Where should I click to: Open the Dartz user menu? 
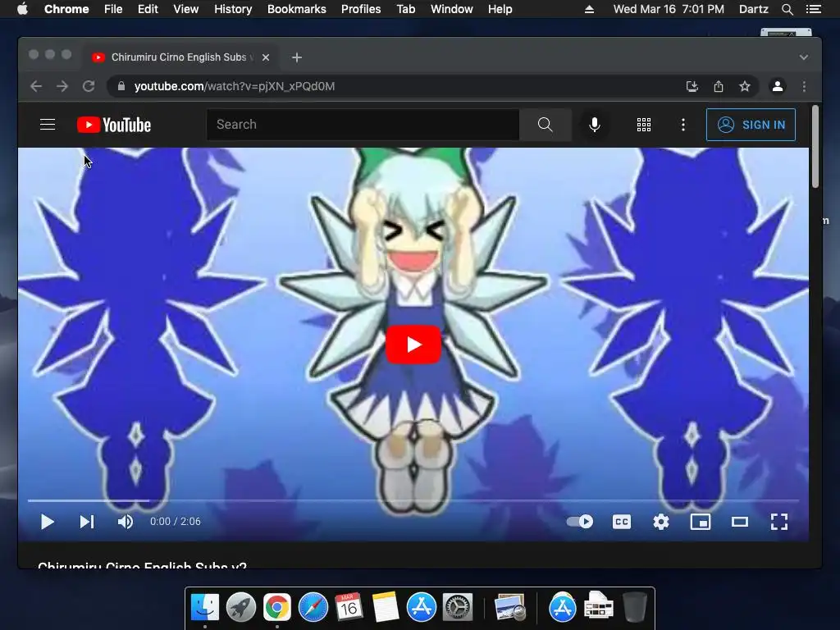tap(753, 9)
